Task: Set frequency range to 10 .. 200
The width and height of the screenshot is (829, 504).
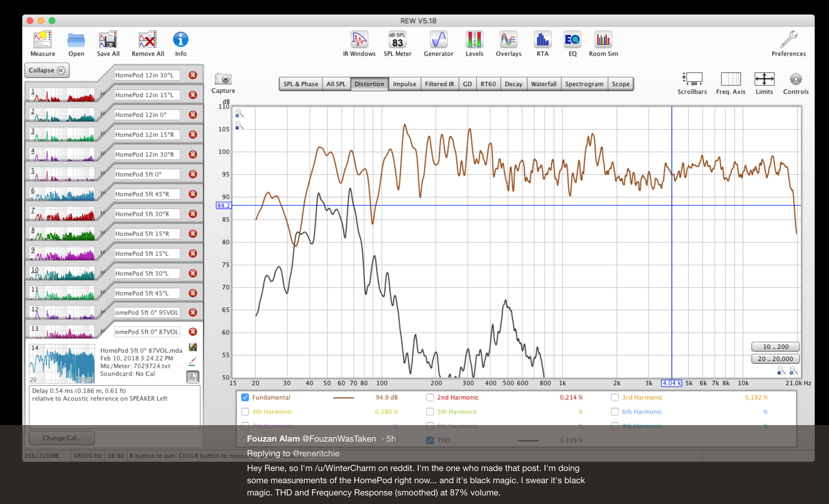Action: coord(775,346)
